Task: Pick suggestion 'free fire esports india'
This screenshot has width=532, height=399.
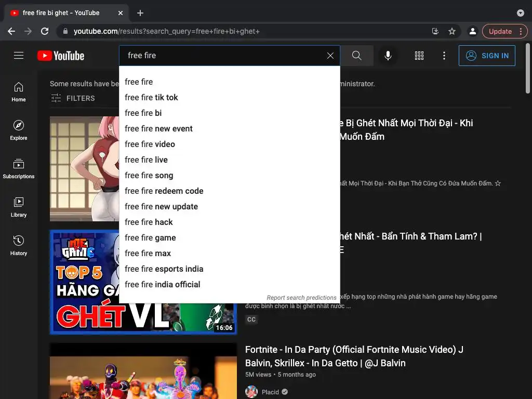Action: [230, 269]
